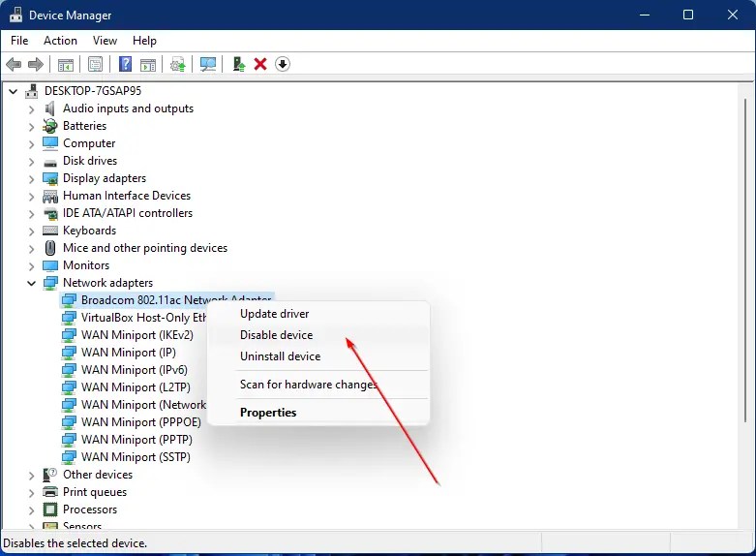Viewport: 756px width, 556px height.
Task: Open the Help menu
Action: [144, 41]
